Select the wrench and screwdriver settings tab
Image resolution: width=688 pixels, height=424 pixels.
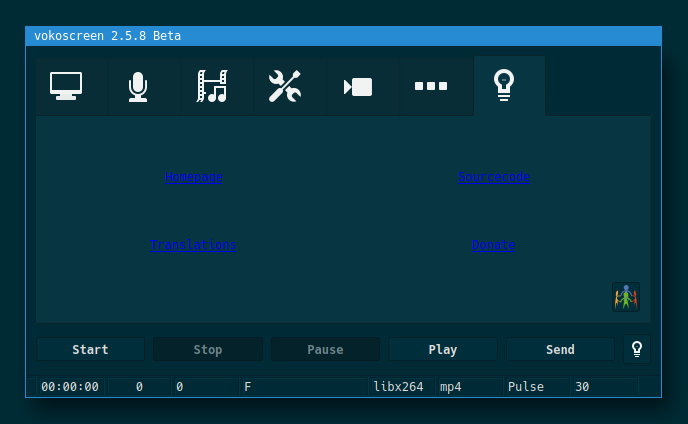(x=285, y=87)
